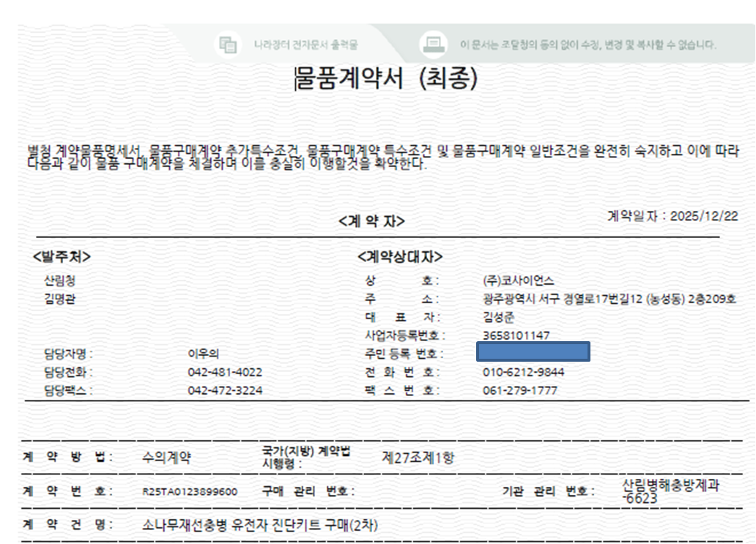Click the 제27조제1항 clause text
This screenshot has width=756, height=544.
pyautogui.click(x=418, y=458)
